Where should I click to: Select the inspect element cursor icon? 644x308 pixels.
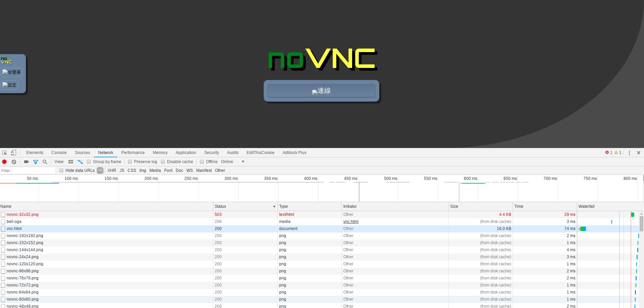pyautogui.click(x=4, y=153)
